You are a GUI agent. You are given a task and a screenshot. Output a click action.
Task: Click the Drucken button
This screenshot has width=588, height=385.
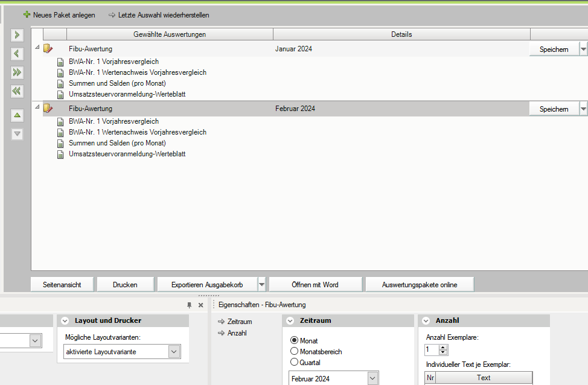pyautogui.click(x=125, y=285)
